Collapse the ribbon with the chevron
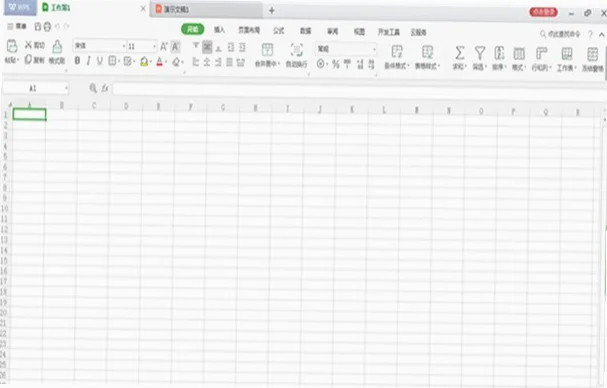The height and width of the screenshot is (388, 607). pos(602,35)
